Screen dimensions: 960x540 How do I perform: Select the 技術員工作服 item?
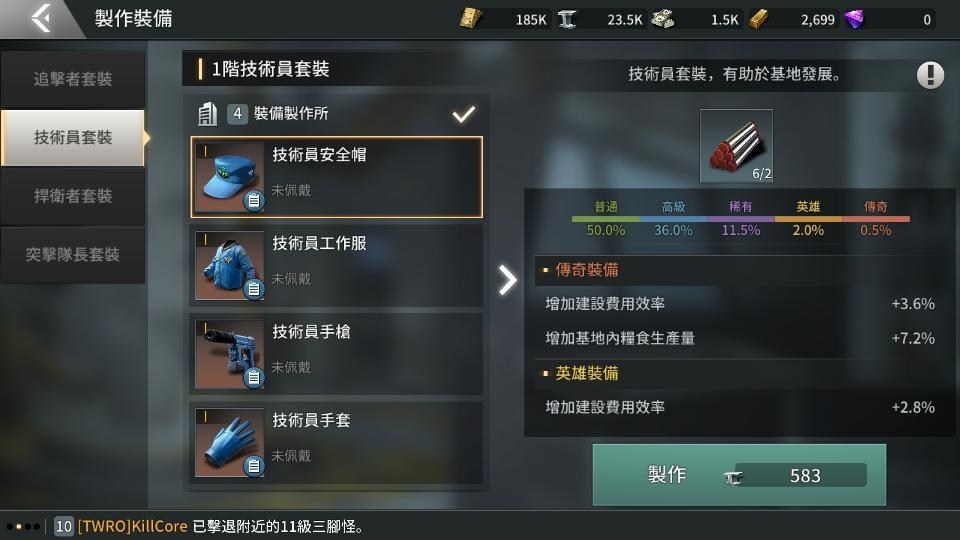(x=336, y=266)
